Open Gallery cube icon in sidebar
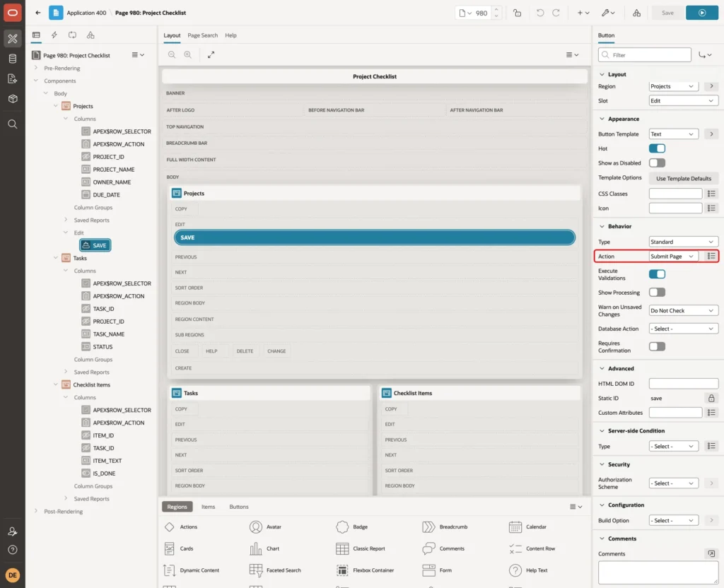The height and width of the screenshot is (588, 724). click(13, 98)
